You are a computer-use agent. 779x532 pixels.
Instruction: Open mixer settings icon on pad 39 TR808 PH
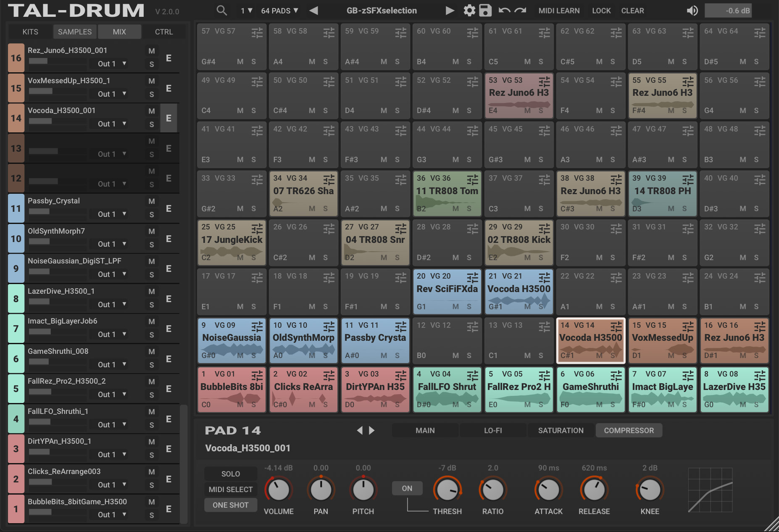(688, 179)
